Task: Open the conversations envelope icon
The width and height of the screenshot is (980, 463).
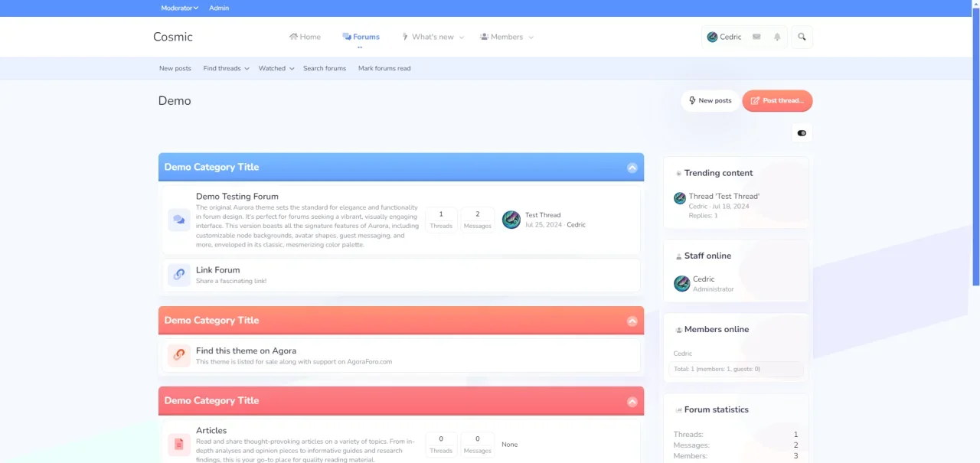Action: [756, 37]
